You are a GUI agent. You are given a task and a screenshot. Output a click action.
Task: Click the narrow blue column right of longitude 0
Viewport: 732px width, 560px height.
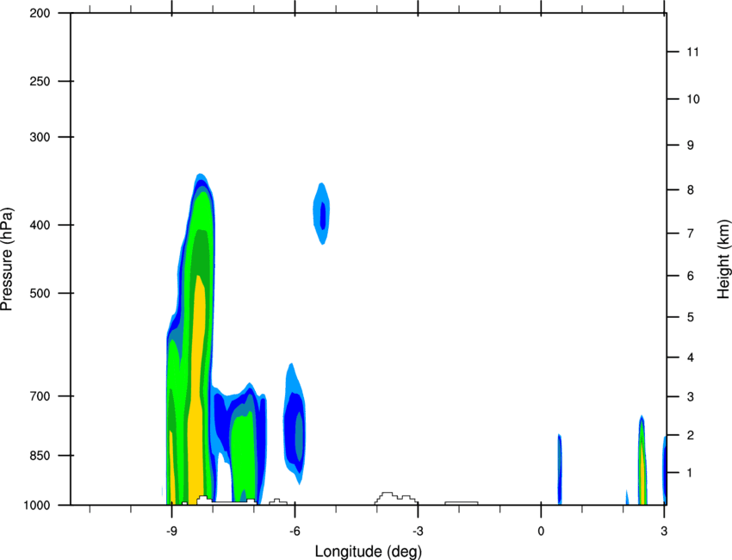(559, 470)
